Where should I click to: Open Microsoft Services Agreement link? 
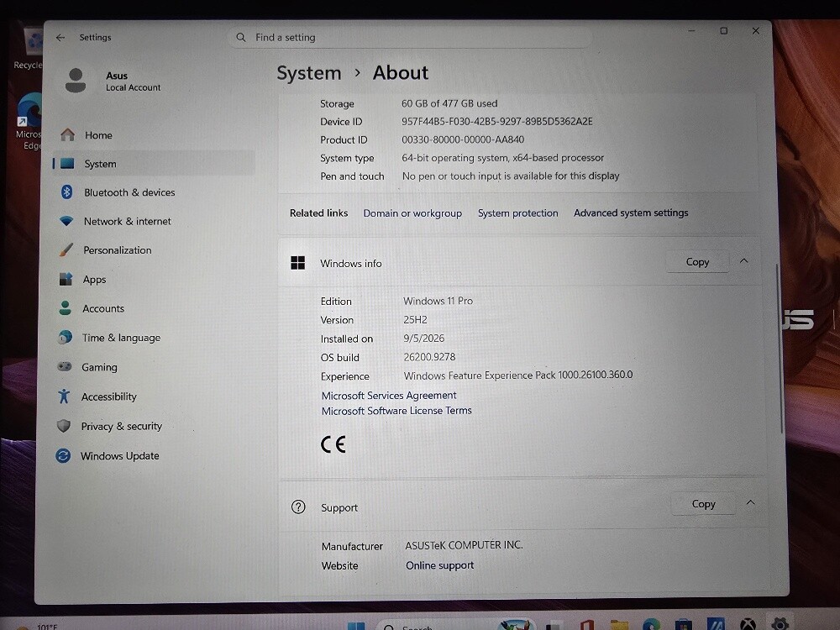tap(389, 396)
